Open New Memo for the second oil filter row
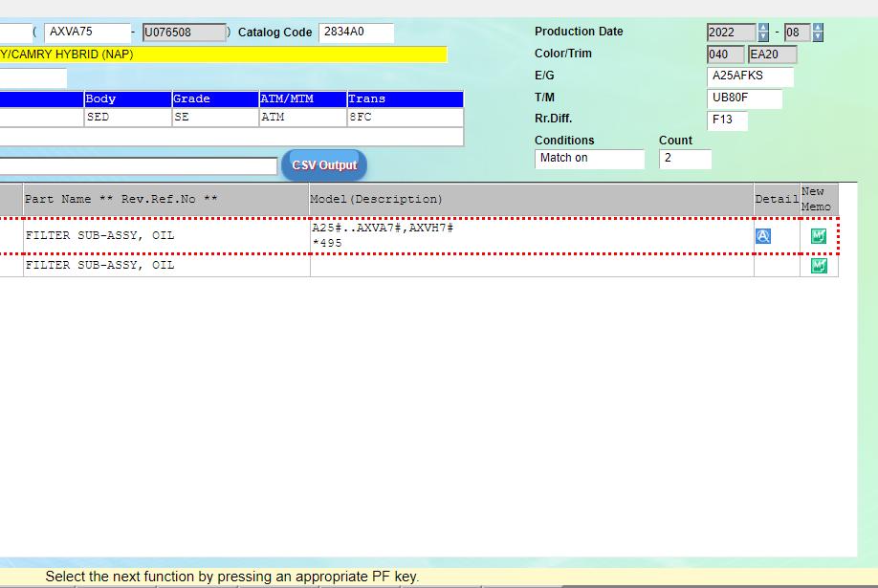 tap(818, 265)
